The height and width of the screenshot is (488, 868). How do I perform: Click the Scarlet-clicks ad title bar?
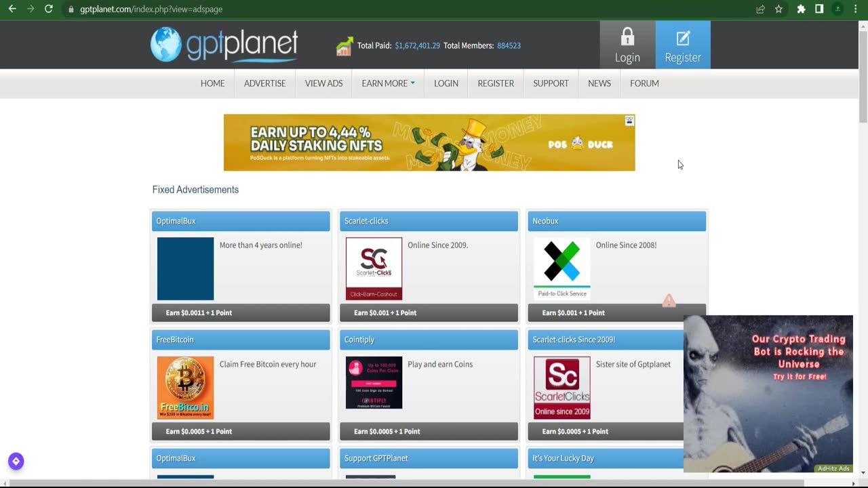pos(429,221)
